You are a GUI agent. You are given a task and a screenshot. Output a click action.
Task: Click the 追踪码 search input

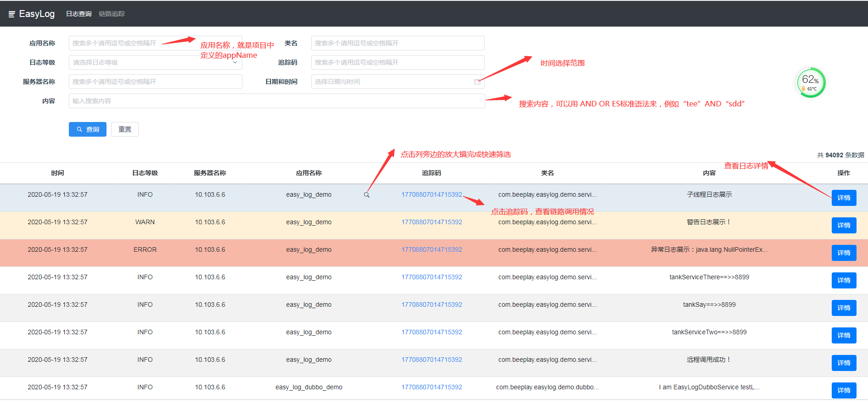click(x=398, y=62)
